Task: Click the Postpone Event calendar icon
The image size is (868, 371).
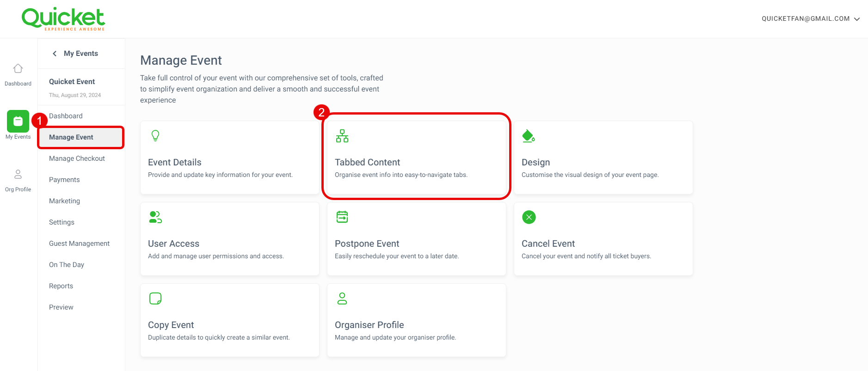Action: pyautogui.click(x=342, y=217)
